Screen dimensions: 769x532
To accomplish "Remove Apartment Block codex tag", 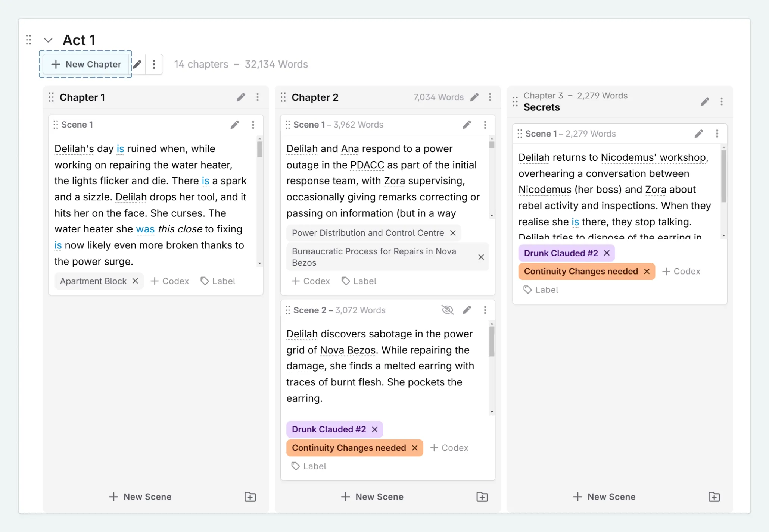I will pyautogui.click(x=135, y=281).
